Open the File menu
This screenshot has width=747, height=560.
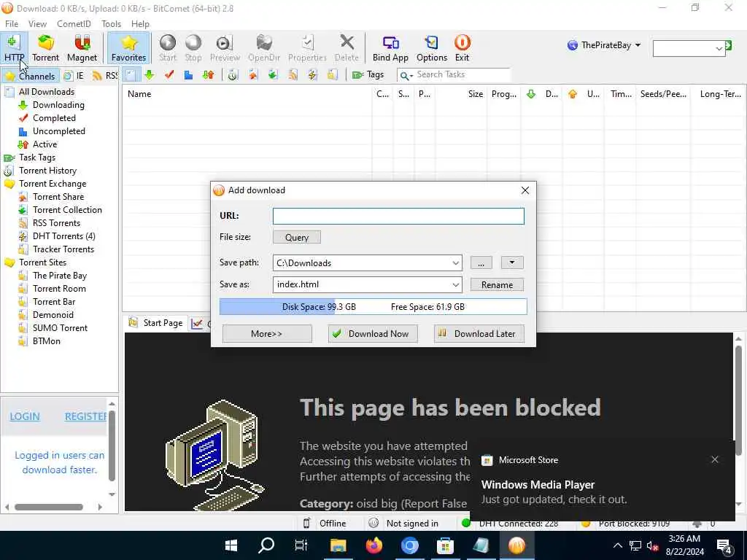coord(12,24)
